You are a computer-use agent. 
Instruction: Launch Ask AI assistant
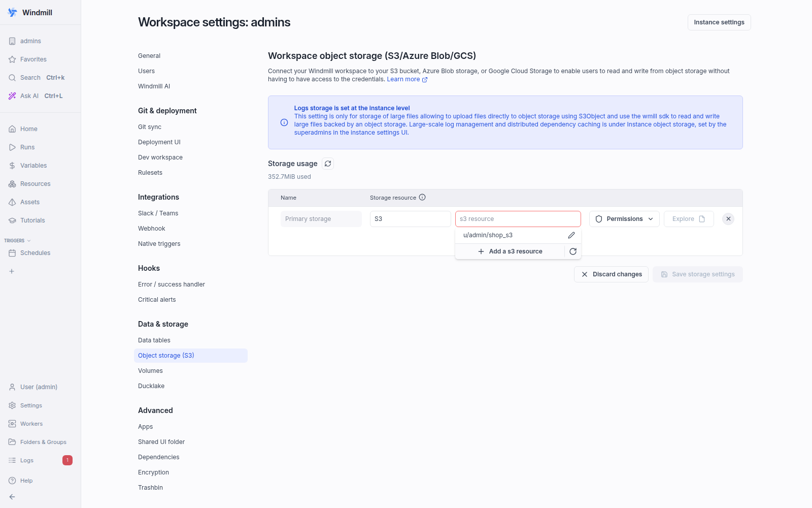[40, 96]
